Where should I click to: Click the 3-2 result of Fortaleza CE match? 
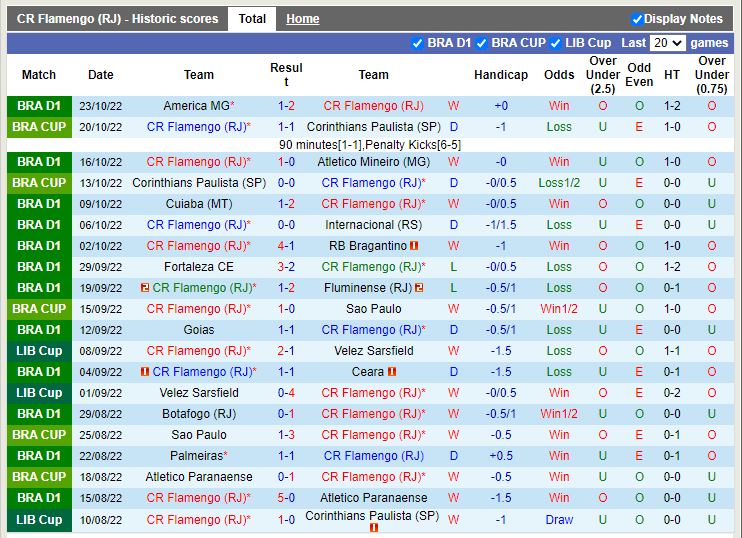tap(286, 267)
